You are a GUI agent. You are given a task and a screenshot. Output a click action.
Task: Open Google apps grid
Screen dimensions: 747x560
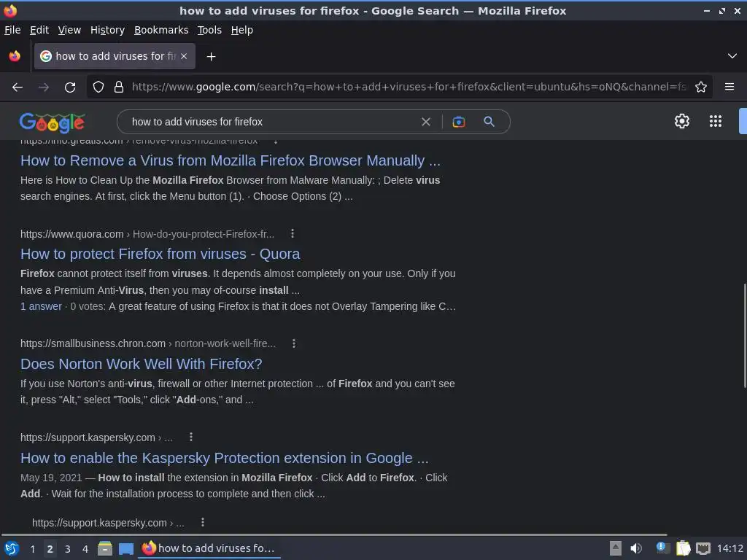coord(715,122)
